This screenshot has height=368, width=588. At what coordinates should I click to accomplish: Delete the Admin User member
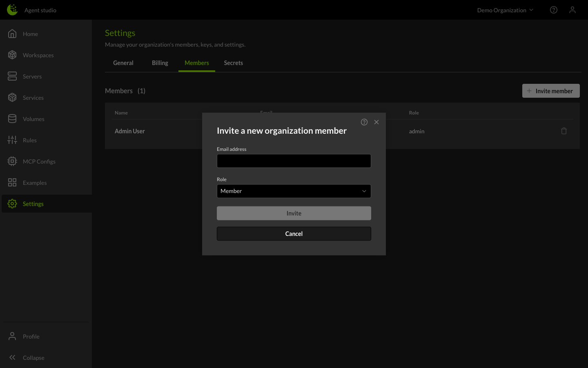point(564,130)
